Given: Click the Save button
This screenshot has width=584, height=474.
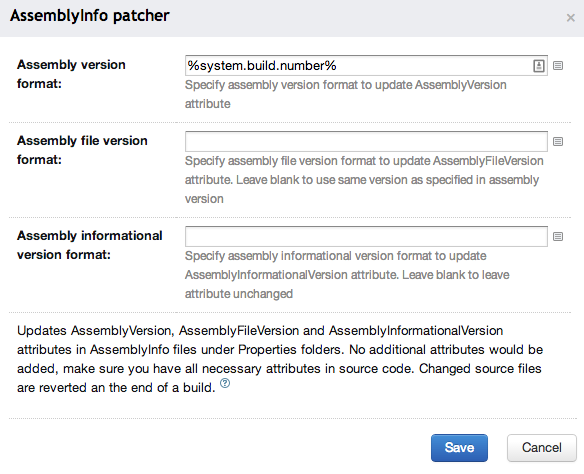Looking at the screenshot, I should point(459,448).
